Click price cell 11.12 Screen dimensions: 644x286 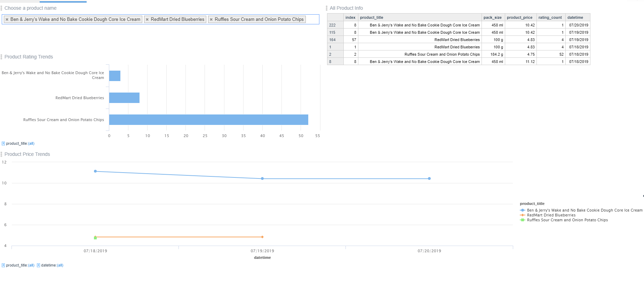tap(520, 62)
